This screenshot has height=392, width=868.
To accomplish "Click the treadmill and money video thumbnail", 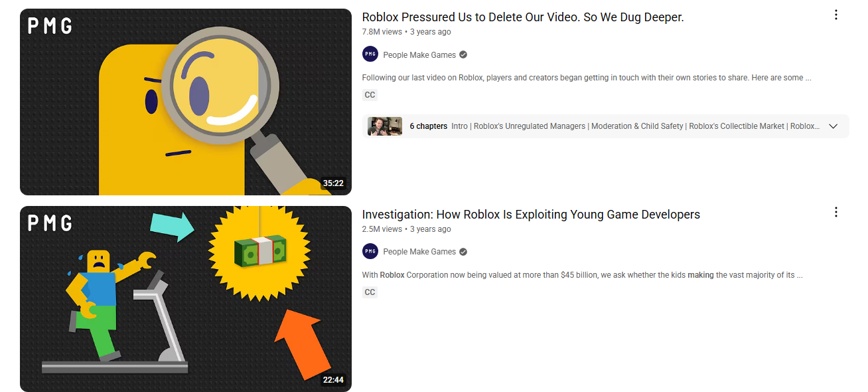I will pos(186,299).
